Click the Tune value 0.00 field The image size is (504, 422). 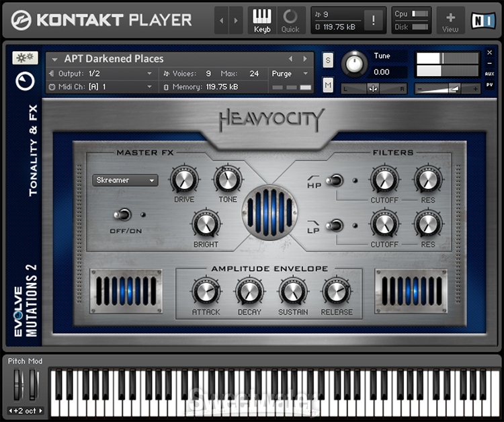point(389,72)
